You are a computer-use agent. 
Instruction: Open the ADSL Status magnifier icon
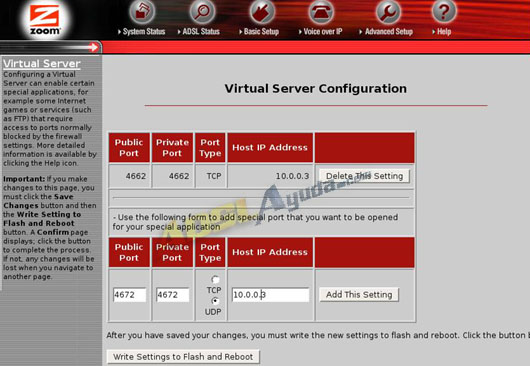pos(202,12)
